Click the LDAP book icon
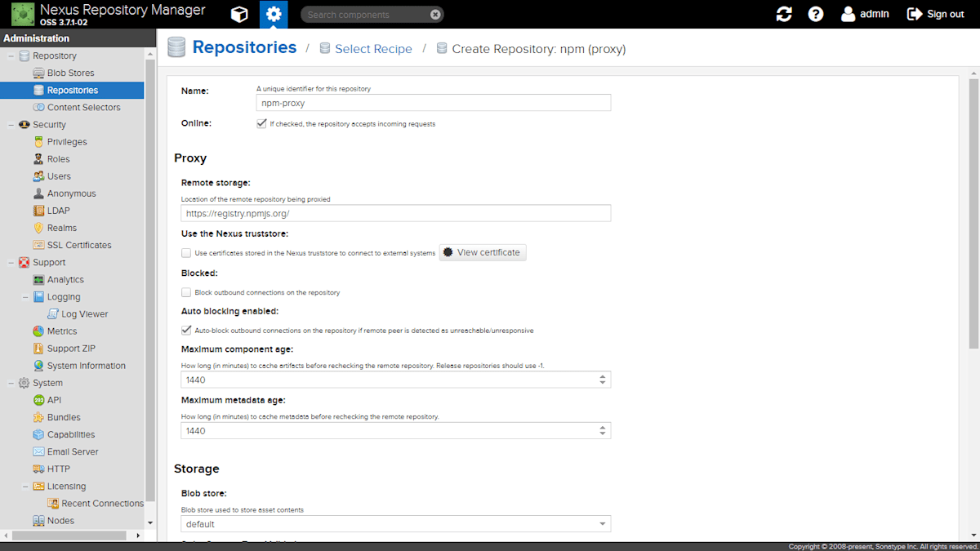The width and height of the screenshot is (980, 551). click(38, 211)
